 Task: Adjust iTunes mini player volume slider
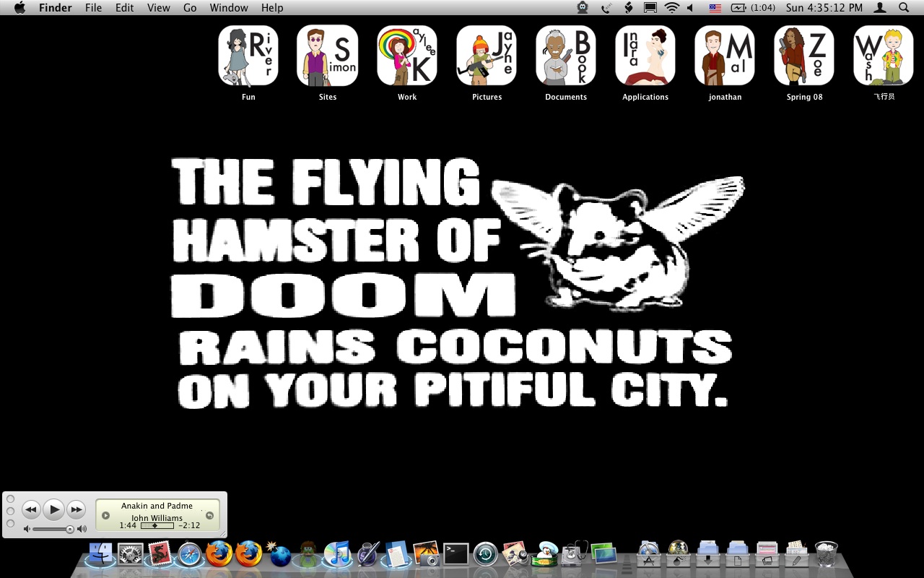[53, 529]
